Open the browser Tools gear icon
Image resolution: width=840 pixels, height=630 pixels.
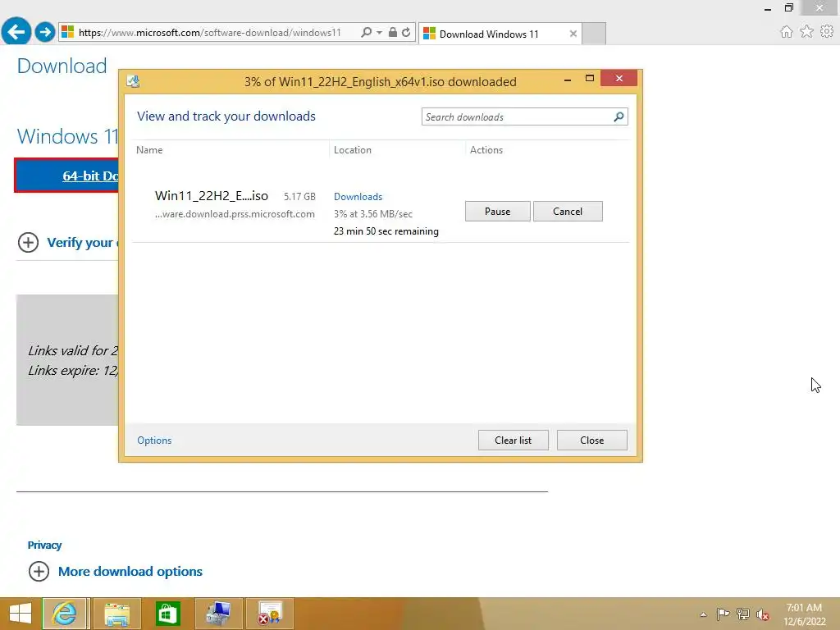[x=827, y=32]
